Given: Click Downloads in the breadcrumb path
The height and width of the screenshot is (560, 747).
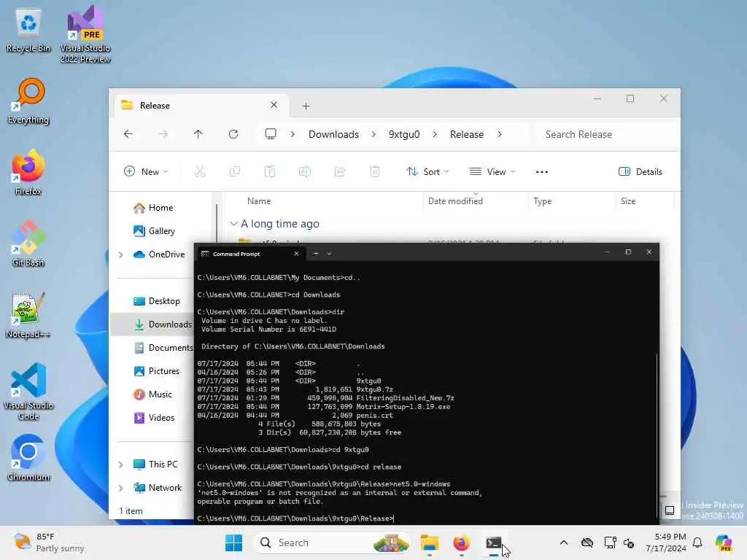Looking at the screenshot, I should [x=333, y=134].
